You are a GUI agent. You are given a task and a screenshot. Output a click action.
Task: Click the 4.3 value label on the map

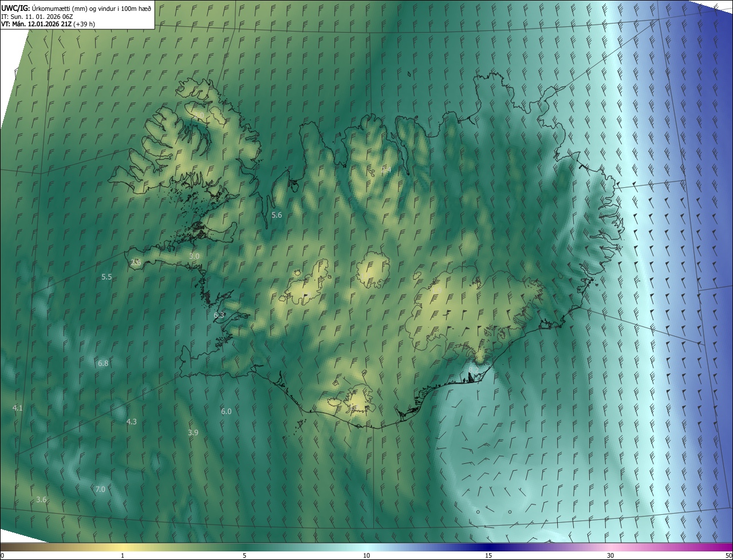pos(131,421)
